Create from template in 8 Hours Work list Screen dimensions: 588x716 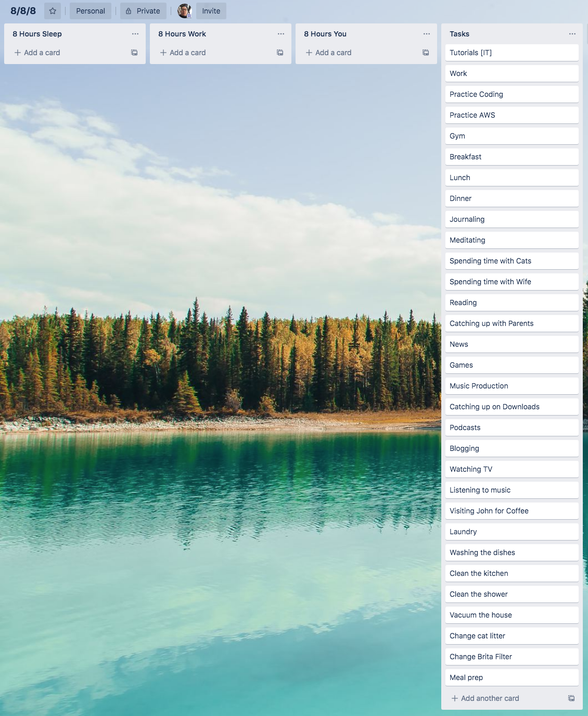pos(280,53)
